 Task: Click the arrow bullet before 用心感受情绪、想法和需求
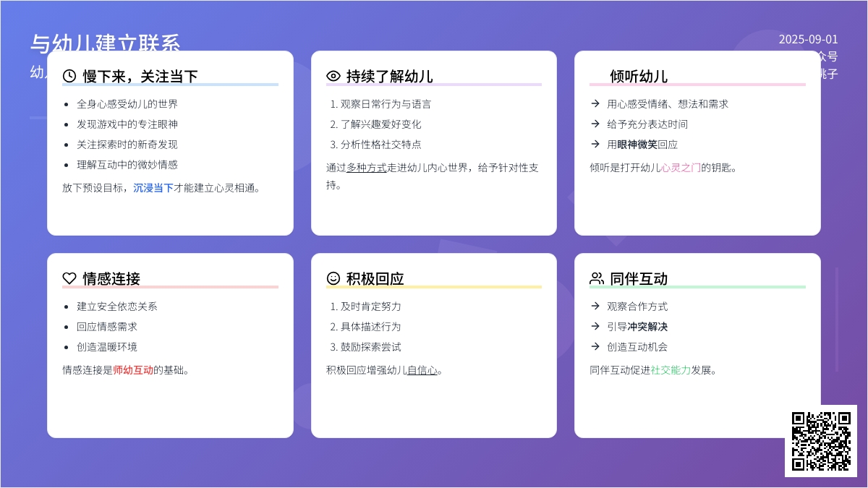[595, 103]
